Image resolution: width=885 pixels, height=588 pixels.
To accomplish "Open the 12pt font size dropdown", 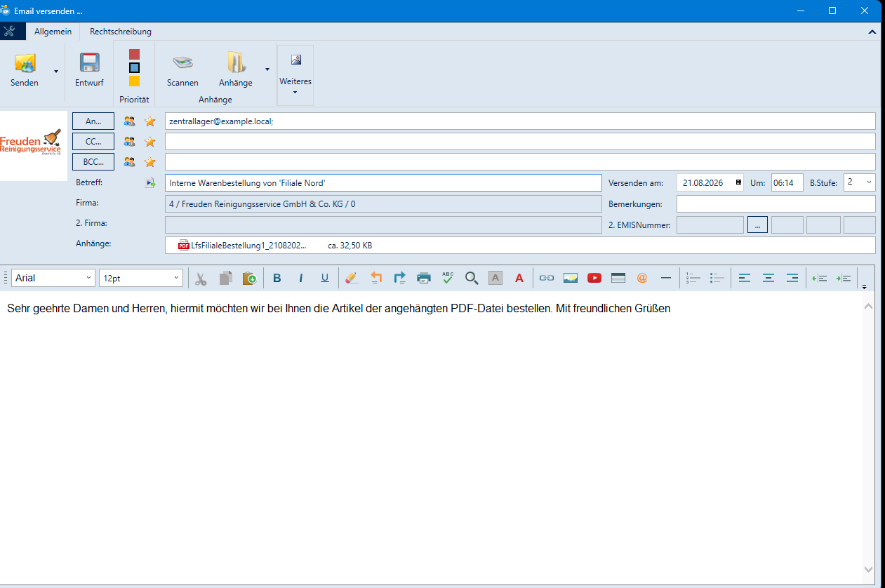I will pos(177,278).
